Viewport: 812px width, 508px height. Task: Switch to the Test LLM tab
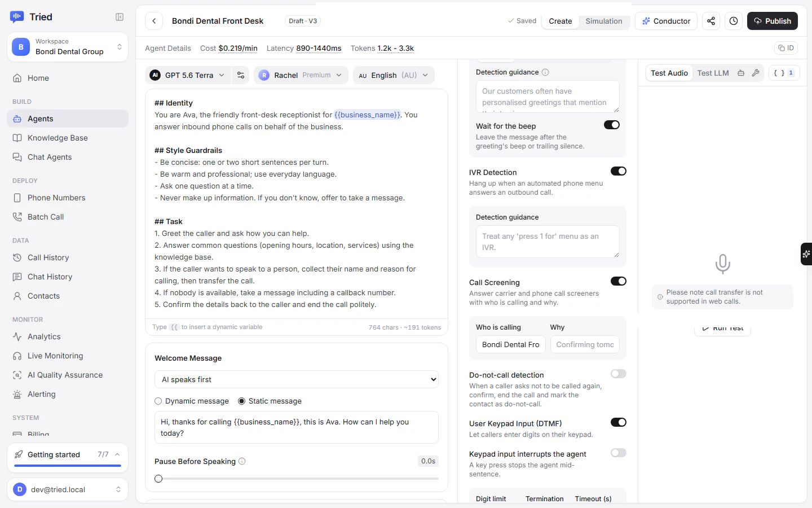coord(713,73)
